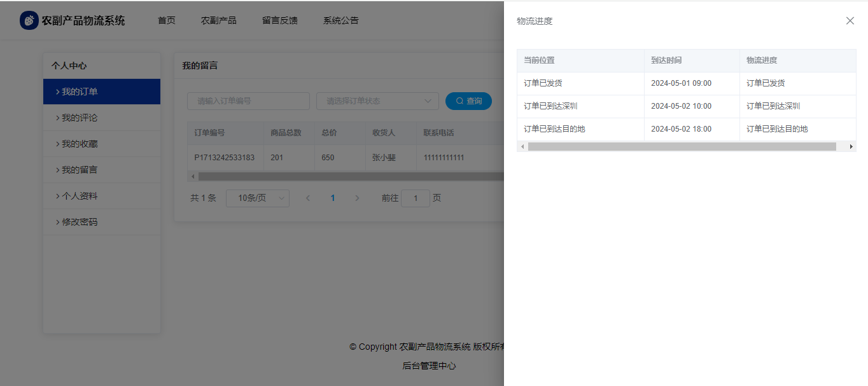The image size is (868, 386).
Task: Navigate to 留言反馈 menu item
Action: pos(280,20)
